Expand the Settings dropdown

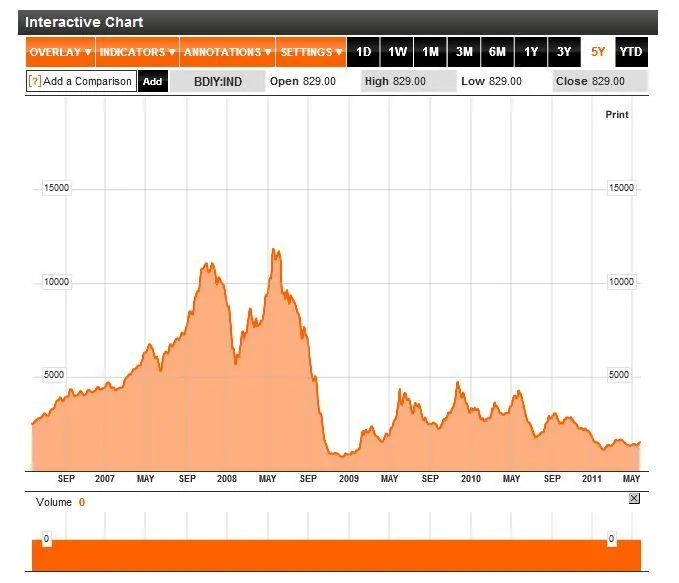point(311,52)
